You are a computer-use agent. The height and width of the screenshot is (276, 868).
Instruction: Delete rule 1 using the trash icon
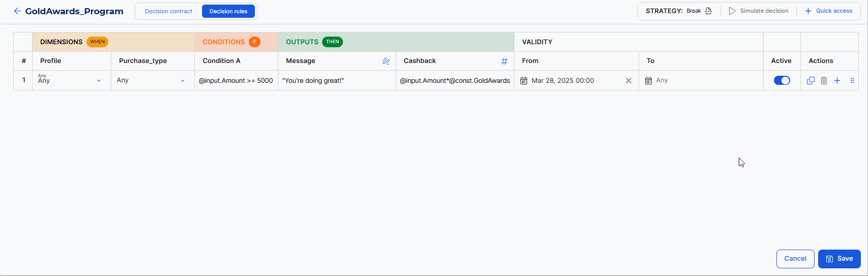pos(824,80)
